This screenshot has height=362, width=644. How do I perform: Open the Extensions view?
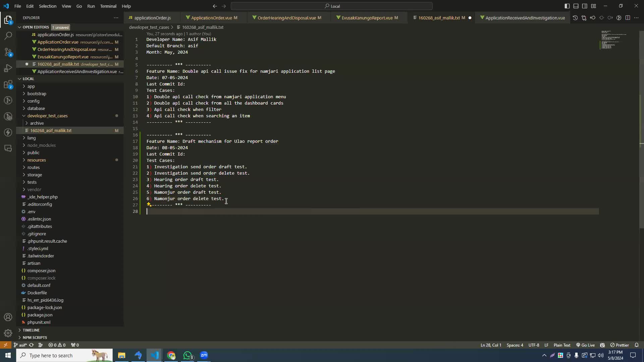8,84
